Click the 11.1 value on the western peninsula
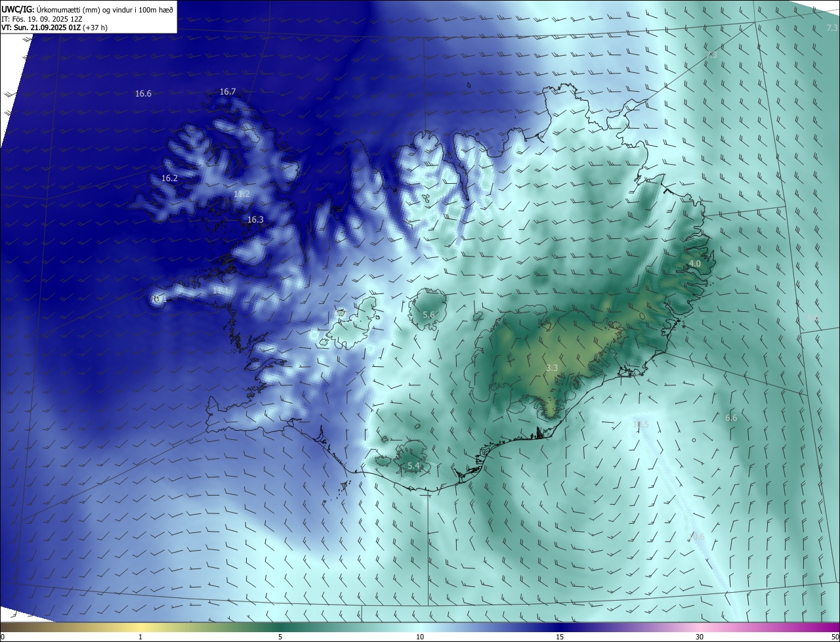The image size is (840, 642). [221, 291]
